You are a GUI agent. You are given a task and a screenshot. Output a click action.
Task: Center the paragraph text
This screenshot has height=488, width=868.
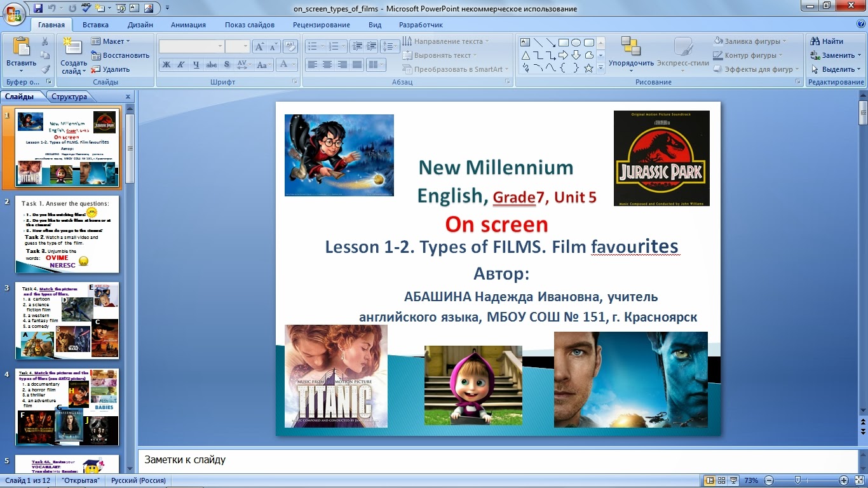(327, 64)
